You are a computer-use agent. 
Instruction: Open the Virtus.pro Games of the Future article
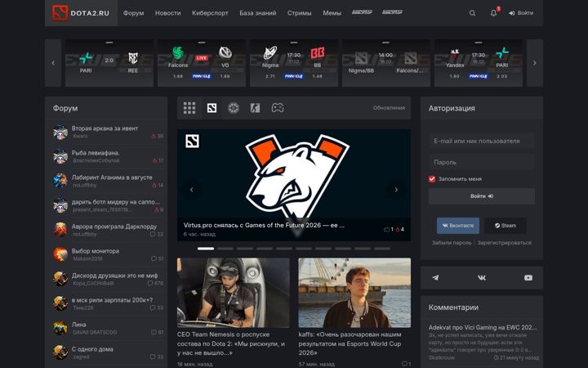264,226
